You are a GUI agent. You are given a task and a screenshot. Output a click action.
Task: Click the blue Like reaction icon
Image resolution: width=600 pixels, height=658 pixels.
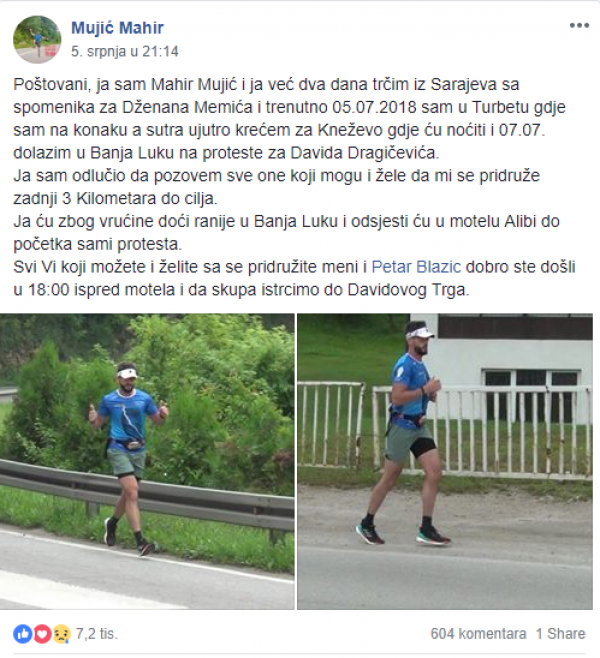click(x=23, y=634)
